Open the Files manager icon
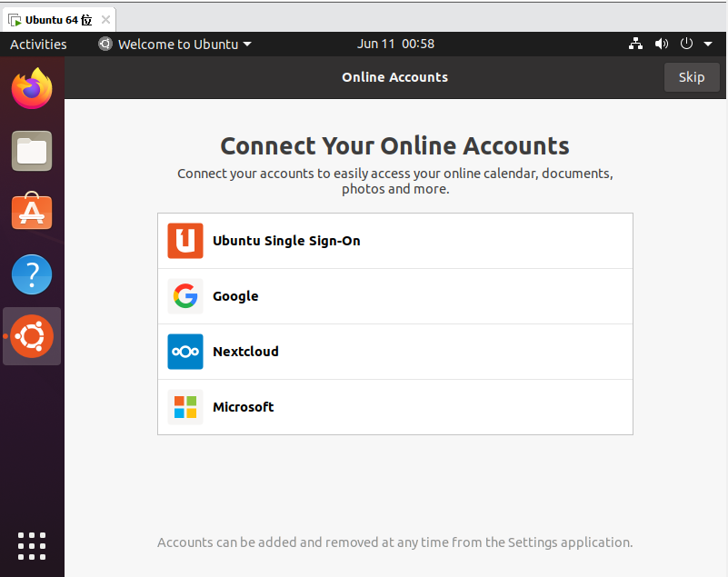Screen dimensions: 728x577 [32, 151]
